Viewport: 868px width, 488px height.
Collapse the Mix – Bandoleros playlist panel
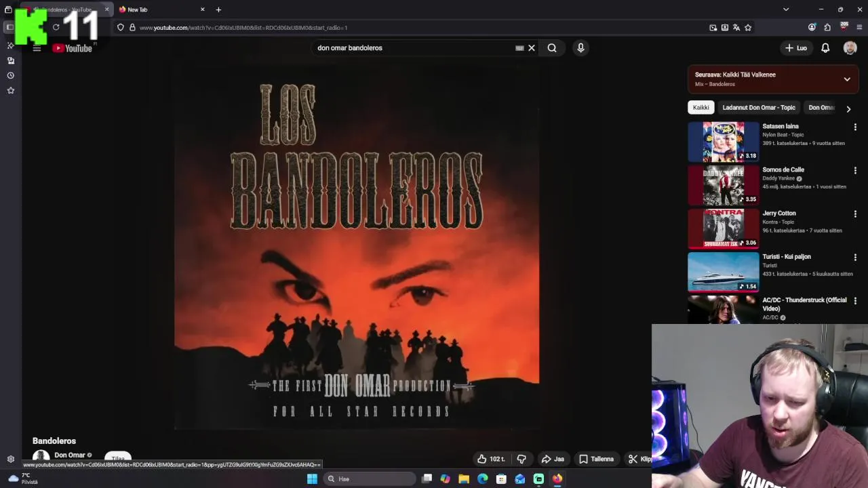tap(847, 79)
